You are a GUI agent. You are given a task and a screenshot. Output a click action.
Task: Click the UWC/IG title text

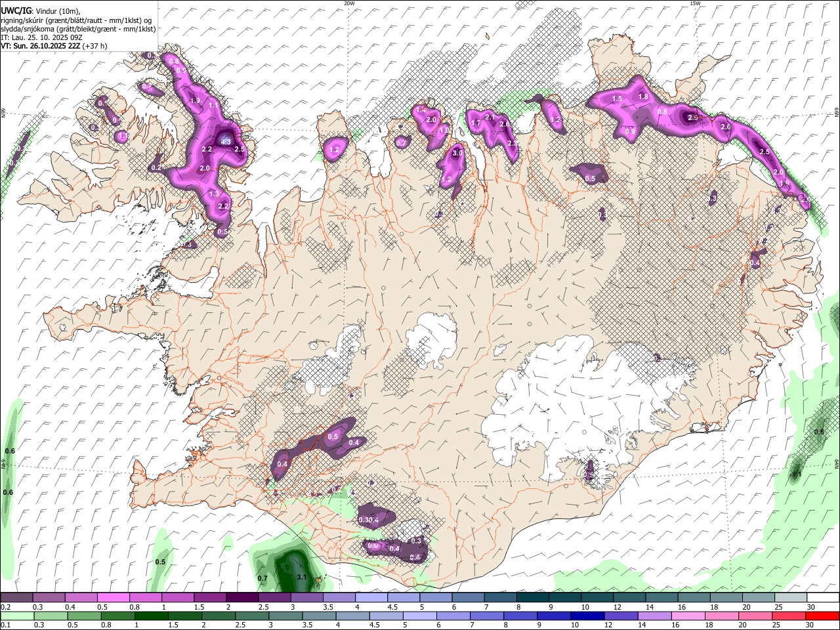tap(16, 10)
